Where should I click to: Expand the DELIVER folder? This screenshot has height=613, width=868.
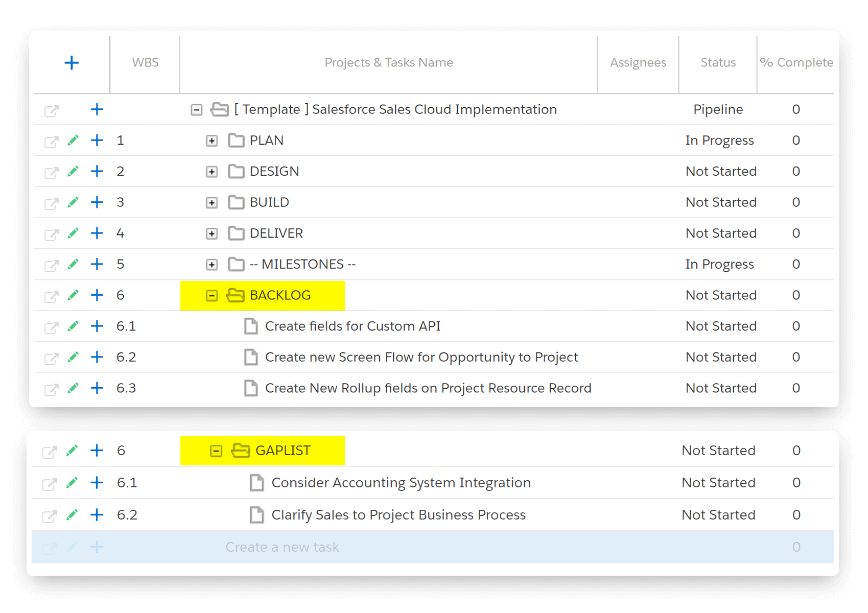(x=212, y=234)
